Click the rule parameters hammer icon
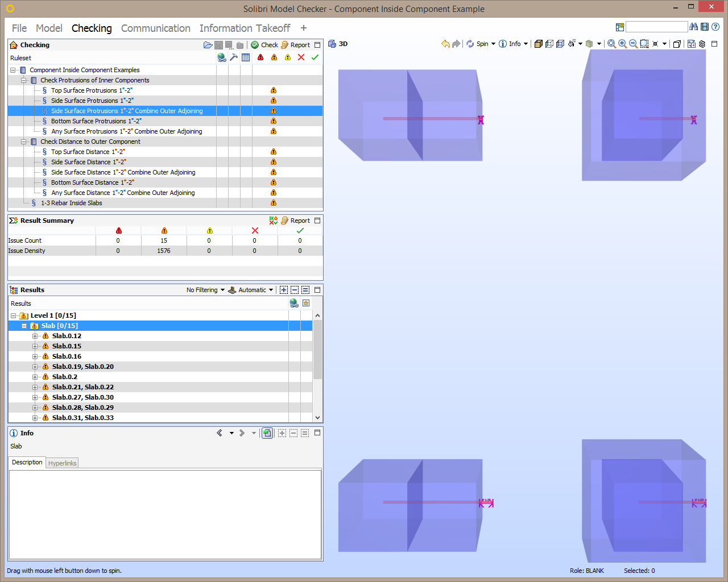 point(233,57)
